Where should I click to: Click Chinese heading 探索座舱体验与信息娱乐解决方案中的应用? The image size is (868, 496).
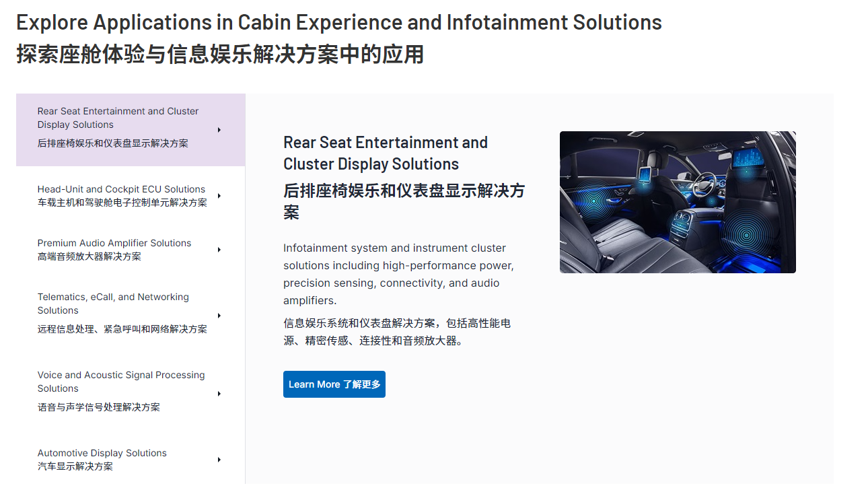220,55
